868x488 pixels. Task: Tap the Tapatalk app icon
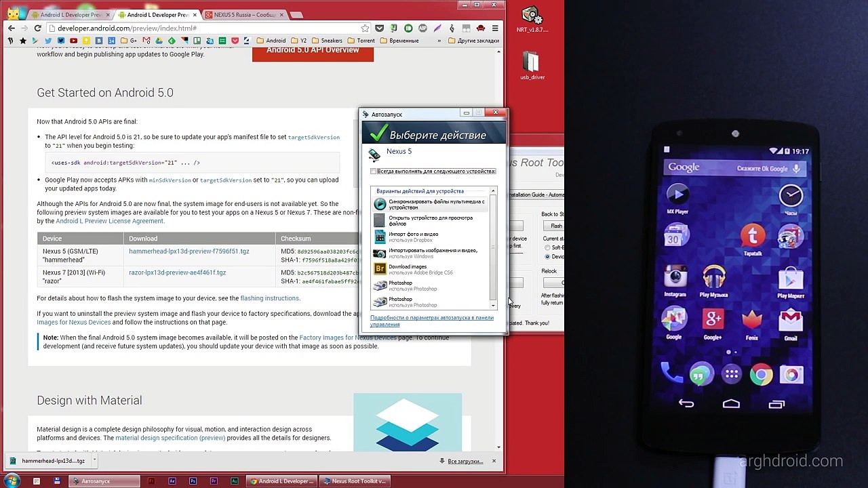coord(752,241)
